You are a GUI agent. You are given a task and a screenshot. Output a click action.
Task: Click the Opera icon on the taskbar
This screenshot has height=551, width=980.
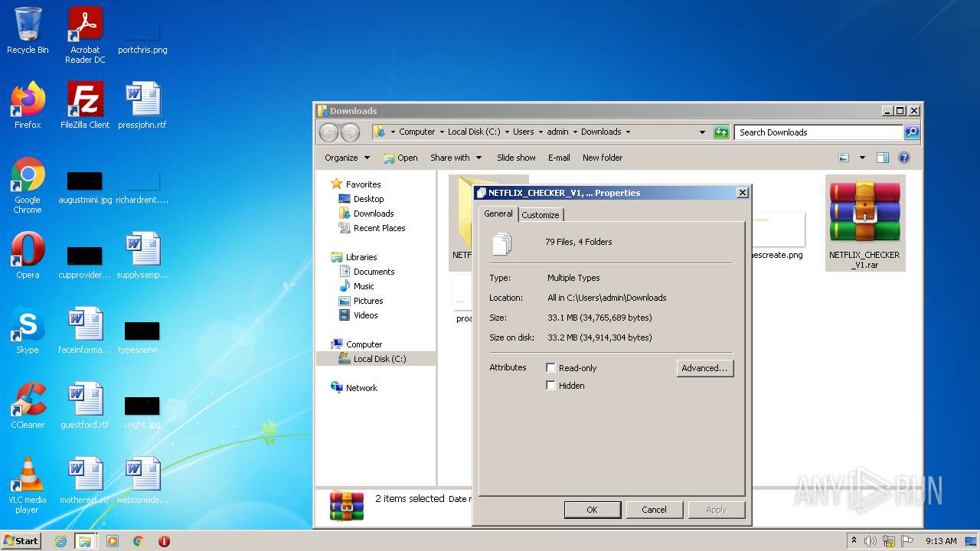(164, 541)
